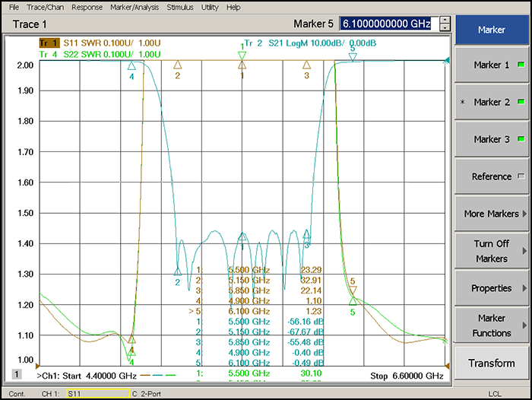
Task: Select the Tr 2 S21 LogM trace label
Action: click(x=310, y=43)
